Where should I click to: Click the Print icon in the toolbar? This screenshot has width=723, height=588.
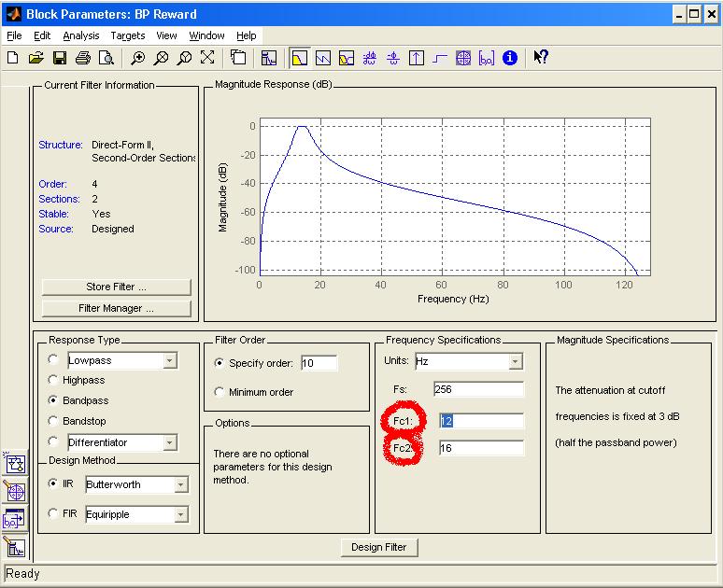(83, 58)
